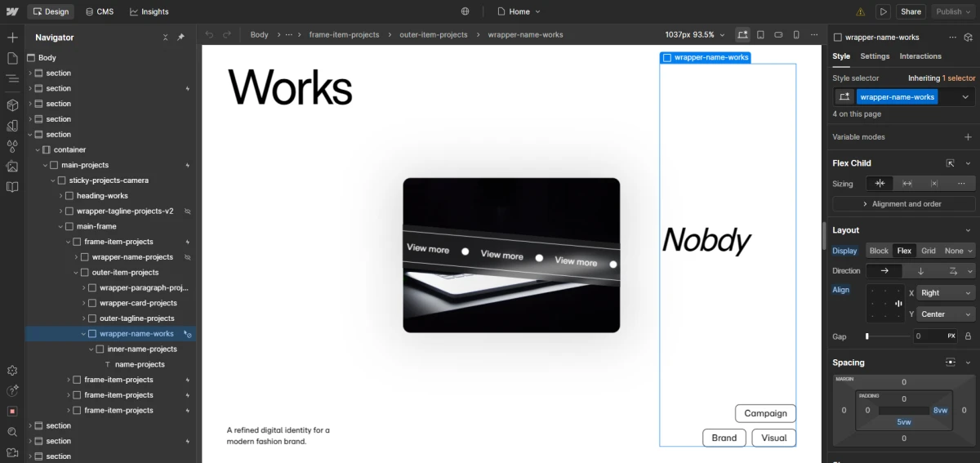This screenshot has width=980, height=463.
Task: Click the yellow warning triangle icon
Action: [x=860, y=12]
